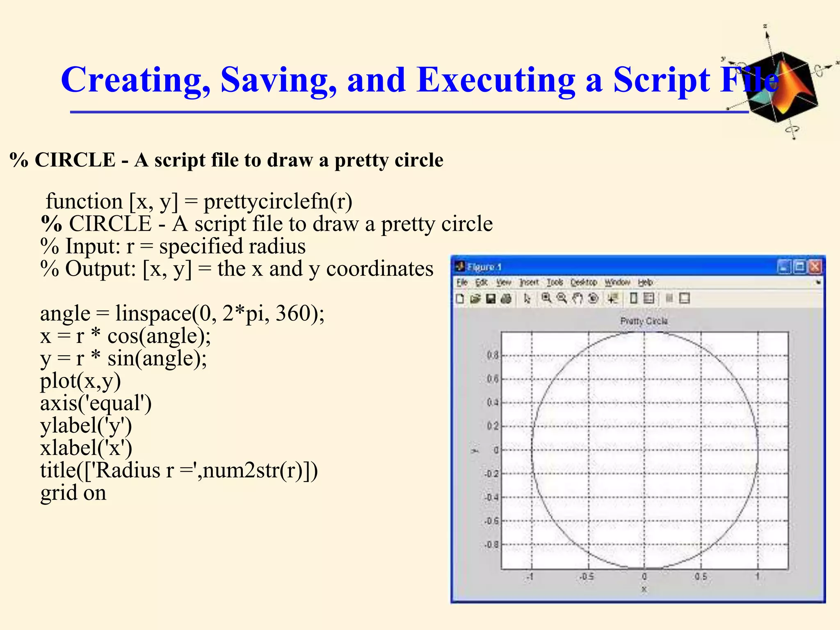Click the dock figure arrow in menu bar
This screenshot has height=630, width=840.
[x=818, y=282]
